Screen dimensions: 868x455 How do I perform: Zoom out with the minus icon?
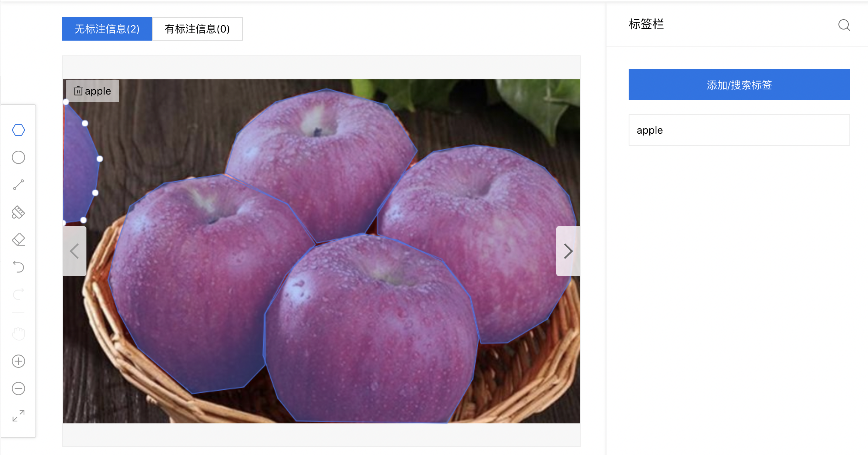tap(18, 389)
